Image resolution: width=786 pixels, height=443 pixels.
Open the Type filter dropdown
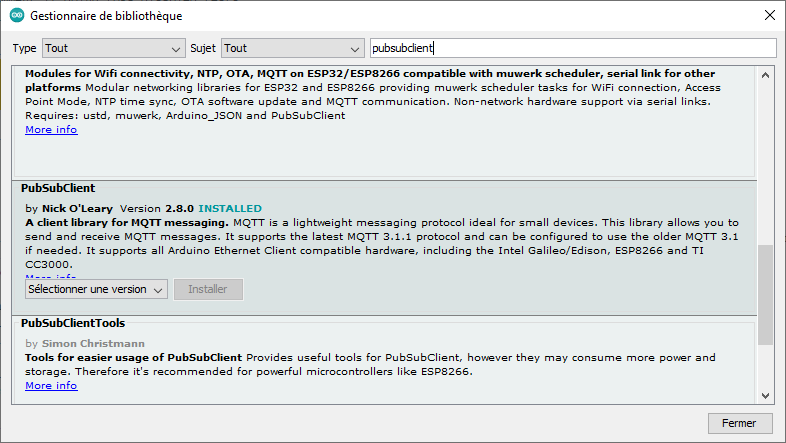(x=112, y=48)
